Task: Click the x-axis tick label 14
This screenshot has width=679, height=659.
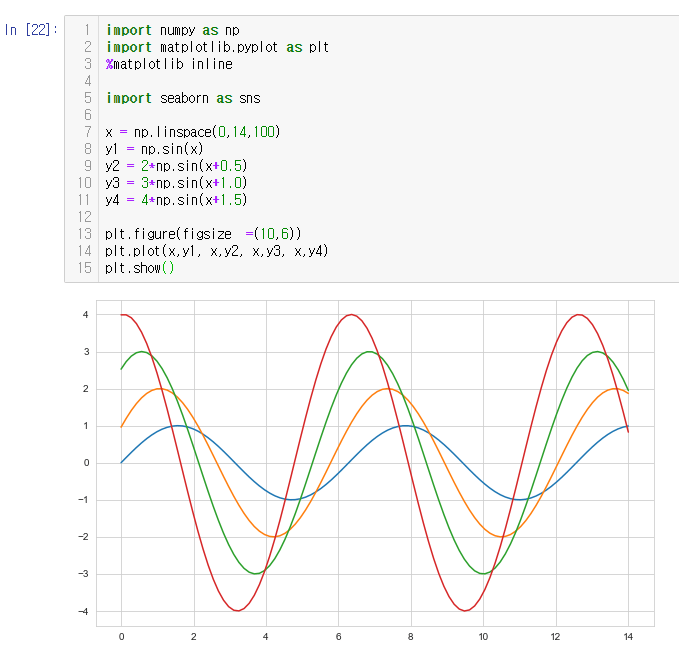Action: pos(627,636)
